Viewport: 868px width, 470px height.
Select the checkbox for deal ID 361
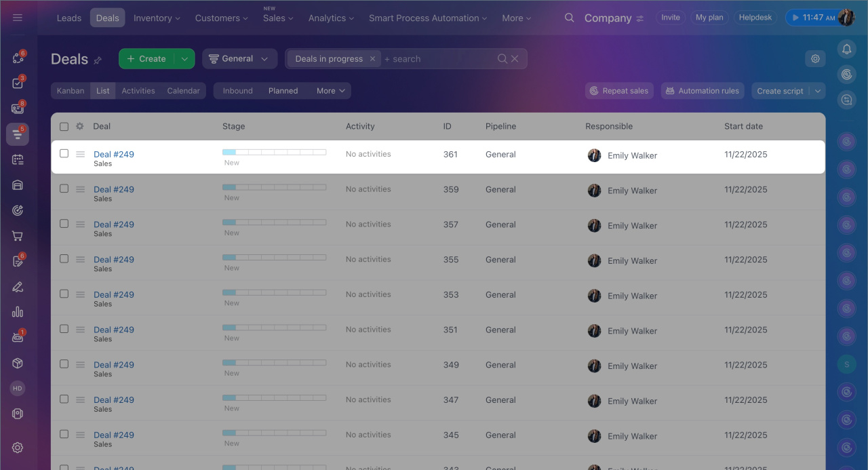pyautogui.click(x=64, y=154)
